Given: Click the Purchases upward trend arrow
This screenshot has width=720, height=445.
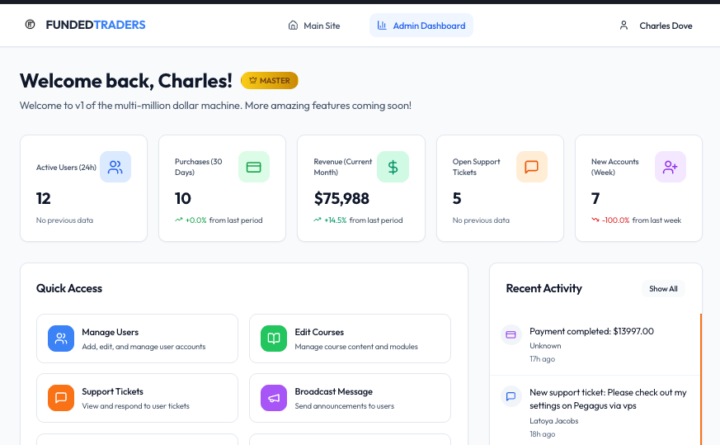Looking at the screenshot, I should coord(179,220).
